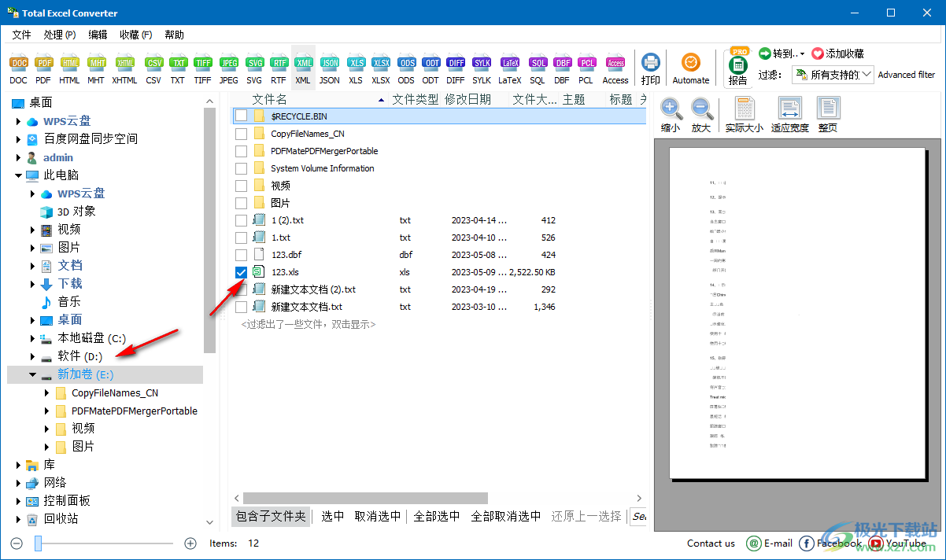This screenshot has width=946, height=560.
Task: Sort by 文件类型 column header
Action: point(416,99)
